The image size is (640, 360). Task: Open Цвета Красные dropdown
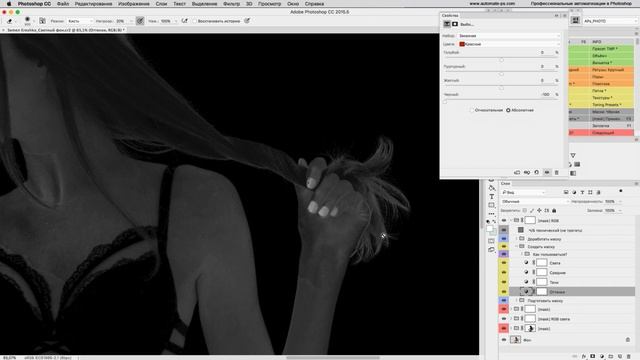509,44
